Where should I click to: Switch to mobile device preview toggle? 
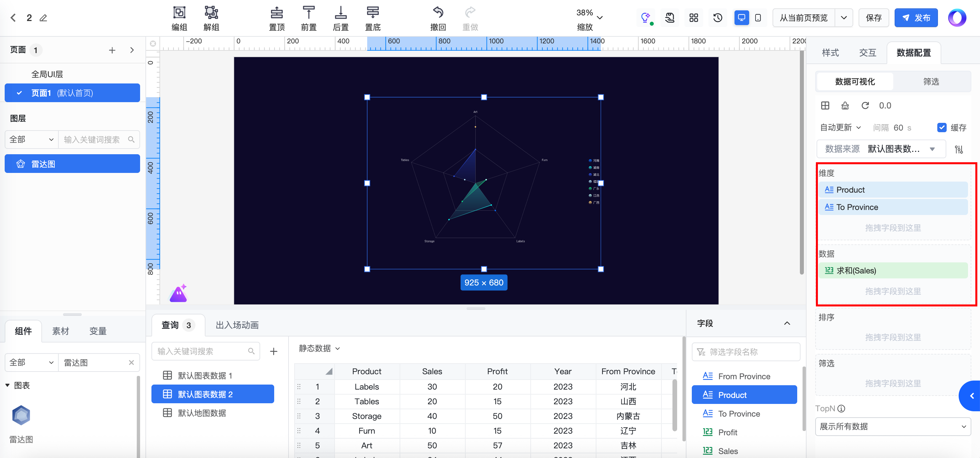tap(758, 18)
